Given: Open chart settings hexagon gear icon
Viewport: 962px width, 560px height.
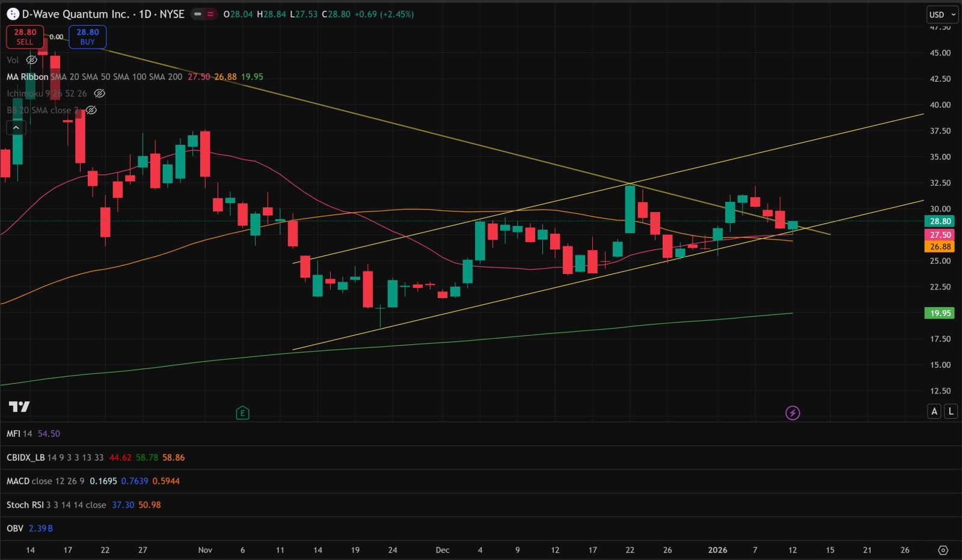Looking at the screenshot, I should [x=943, y=550].
